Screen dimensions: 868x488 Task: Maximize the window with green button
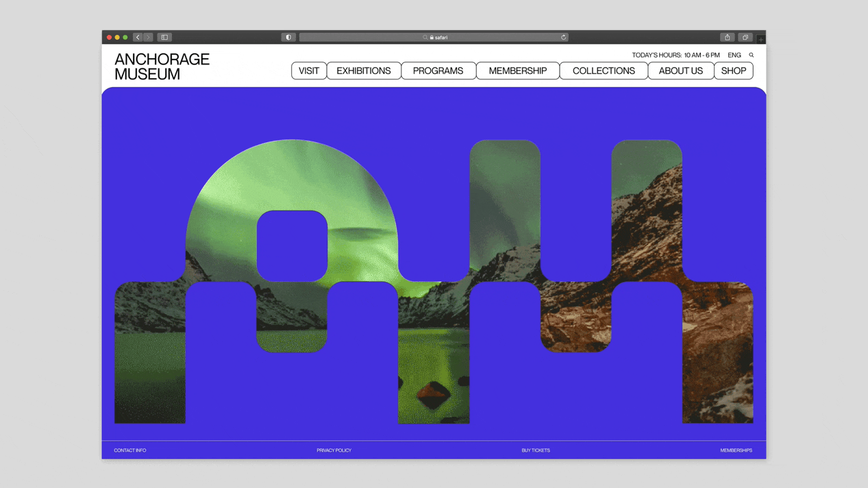[125, 37]
